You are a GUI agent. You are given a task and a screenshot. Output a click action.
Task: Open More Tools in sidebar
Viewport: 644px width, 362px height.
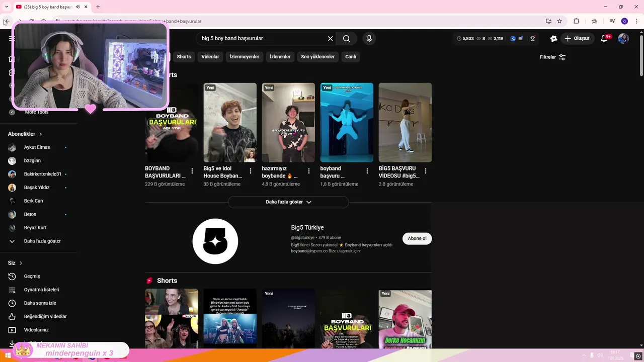click(x=37, y=112)
